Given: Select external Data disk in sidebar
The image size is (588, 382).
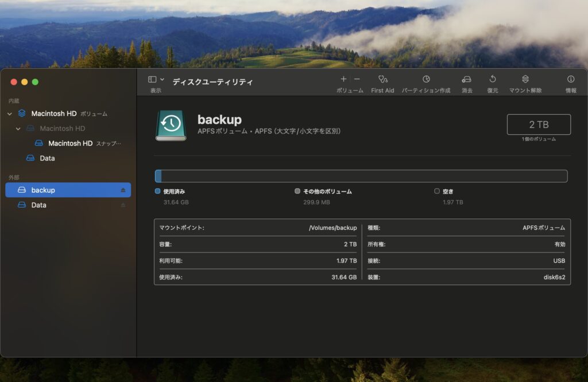Looking at the screenshot, I should [x=39, y=205].
